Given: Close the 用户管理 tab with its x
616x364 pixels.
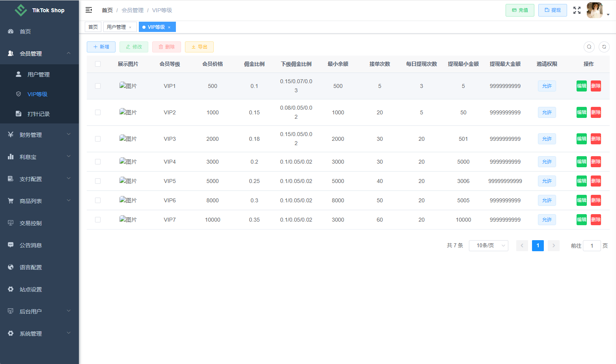Looking at the screenshot, I should pyautogui.click(x=130, y=27).
